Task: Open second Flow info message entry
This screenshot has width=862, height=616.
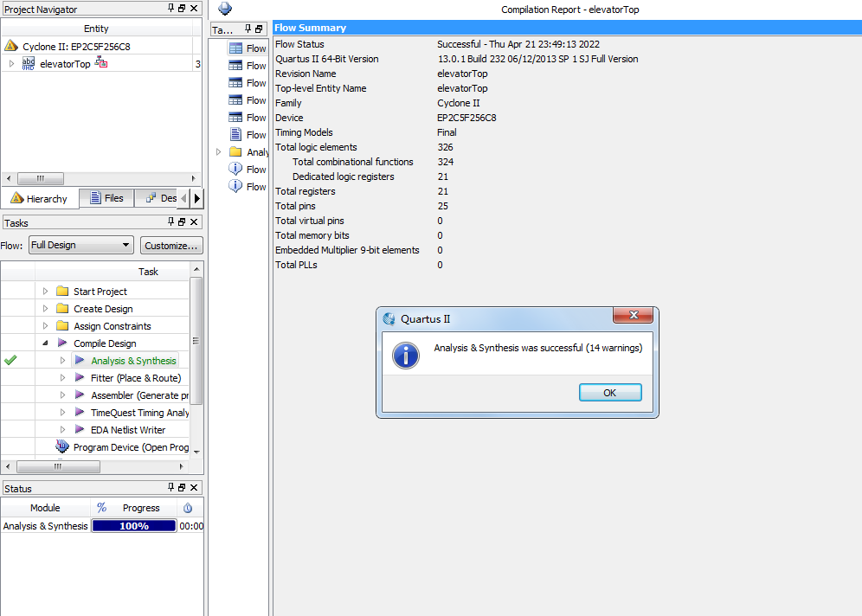Action: pyautogui.click(x=248, y=186)
